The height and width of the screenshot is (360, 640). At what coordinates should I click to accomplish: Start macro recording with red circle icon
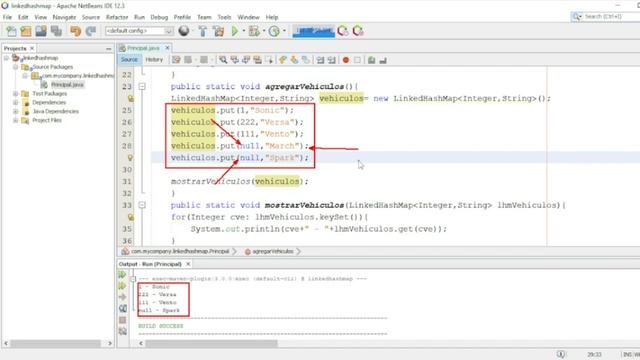(346, 60)
